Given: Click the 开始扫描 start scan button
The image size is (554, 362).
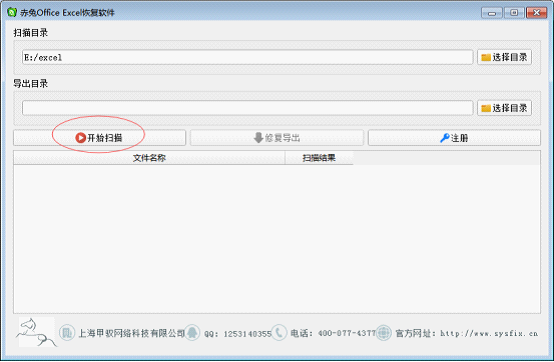Looking at the screenshot, I should tap(99, 138).
